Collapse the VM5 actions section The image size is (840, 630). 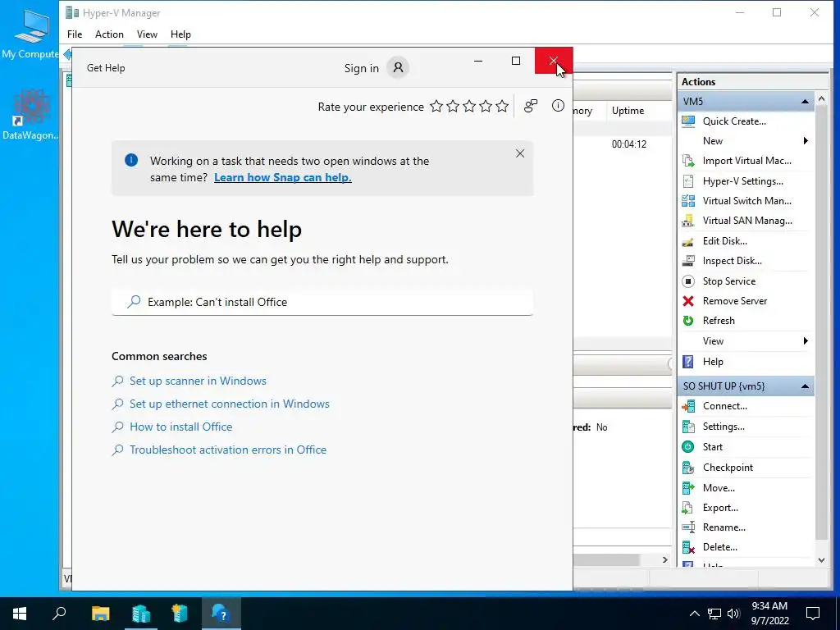point(805,101)
